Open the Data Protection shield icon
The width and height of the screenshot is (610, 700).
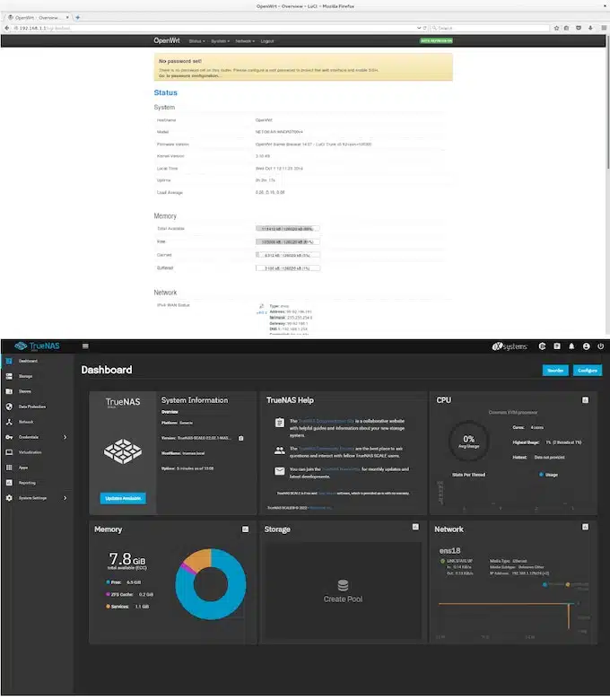tap(9, 407)
